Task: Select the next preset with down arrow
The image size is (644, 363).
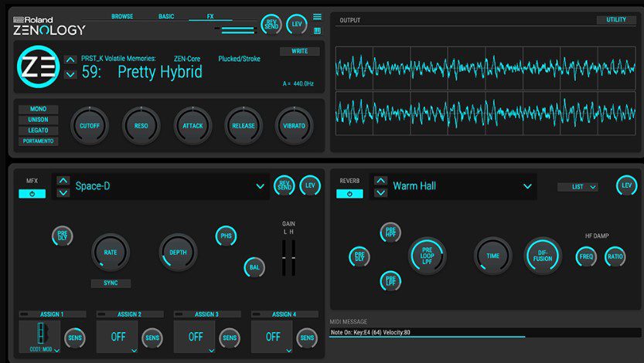Action: pos(70,74)
